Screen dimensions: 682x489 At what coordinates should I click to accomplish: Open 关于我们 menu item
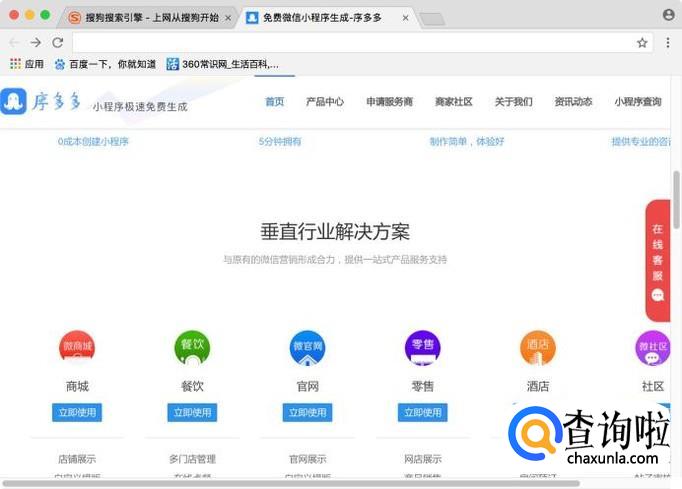click(513, 102)
